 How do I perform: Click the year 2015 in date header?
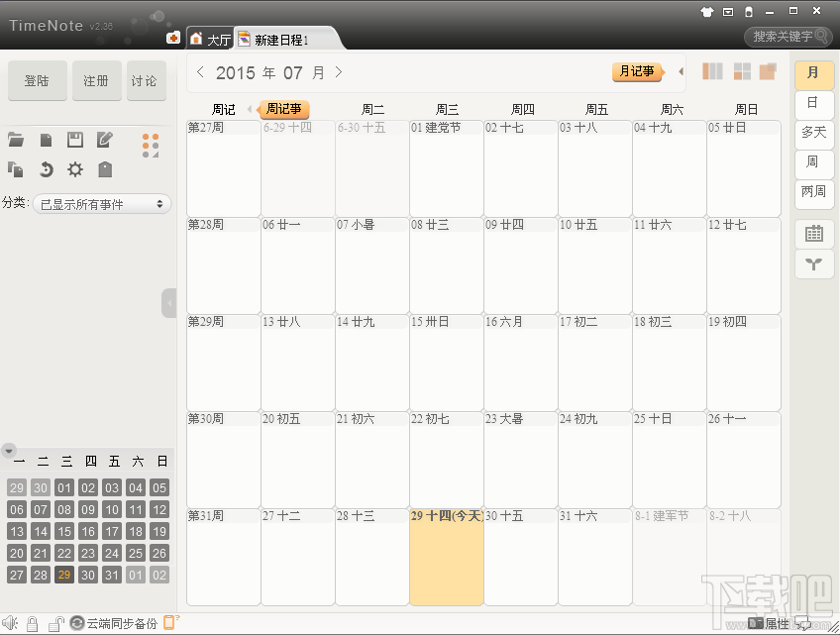pos(236,73)
